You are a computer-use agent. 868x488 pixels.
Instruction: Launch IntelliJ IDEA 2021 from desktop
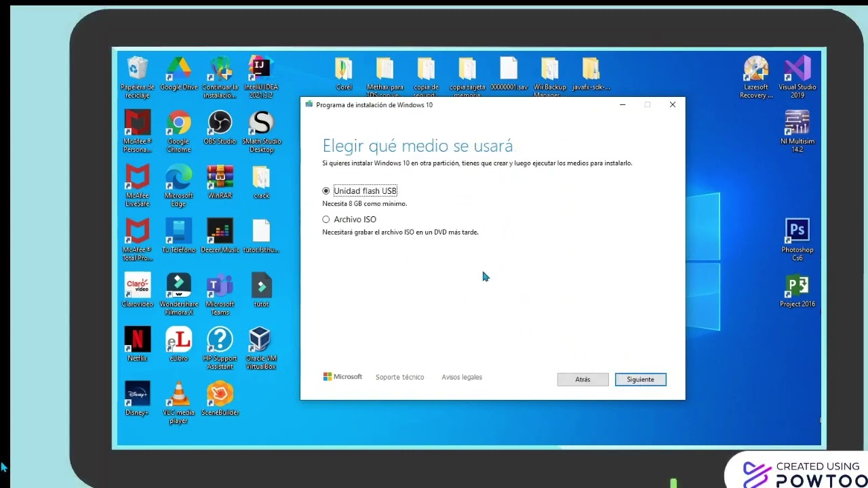point(261,68)
